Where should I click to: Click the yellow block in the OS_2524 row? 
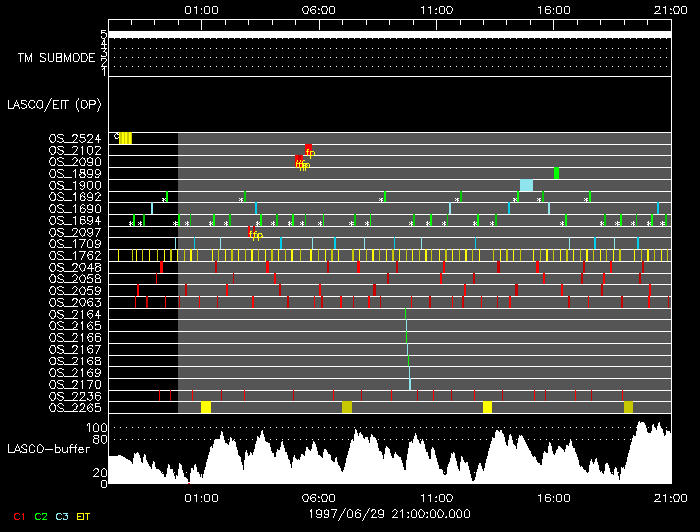125,138
